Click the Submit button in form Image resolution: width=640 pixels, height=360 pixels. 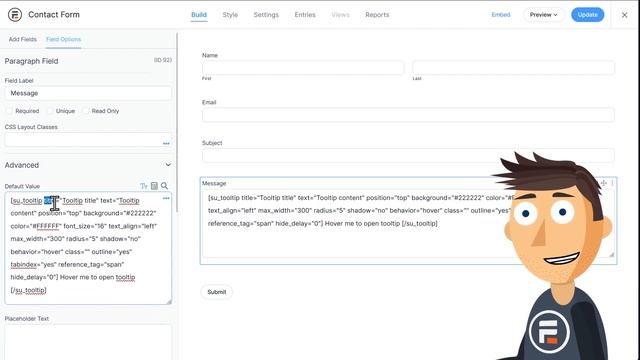217,292
